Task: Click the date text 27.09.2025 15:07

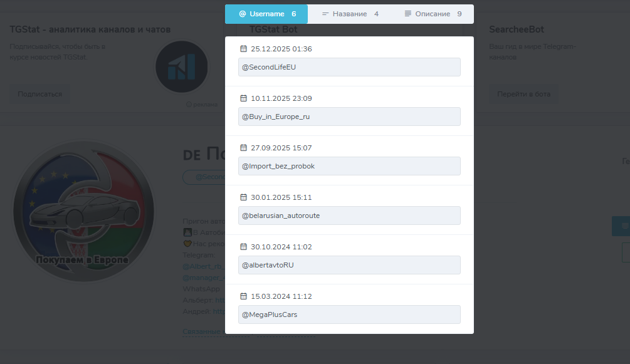Action: point(281,148)
